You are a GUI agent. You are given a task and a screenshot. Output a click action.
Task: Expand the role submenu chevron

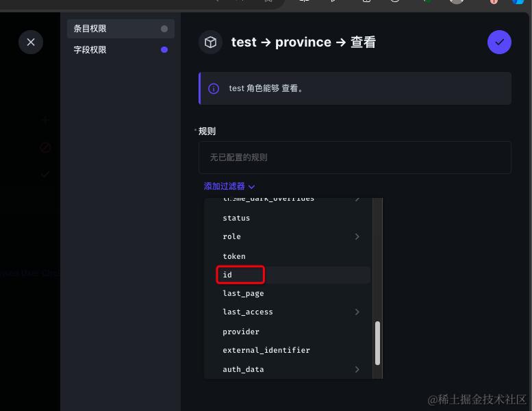pyautogui.click(x=357, y=236)
